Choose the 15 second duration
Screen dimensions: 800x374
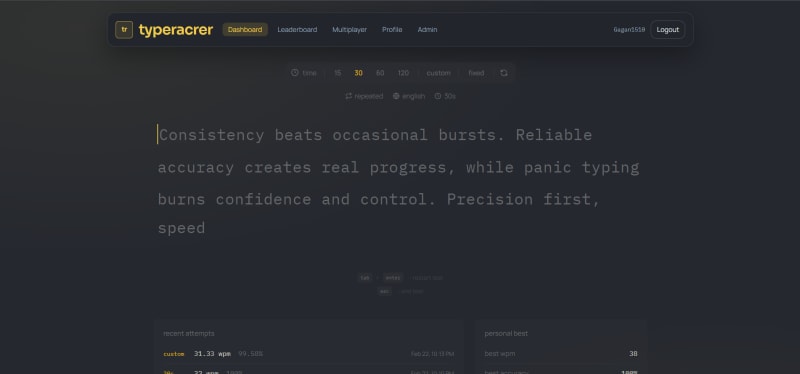click(x=337, y=73)
